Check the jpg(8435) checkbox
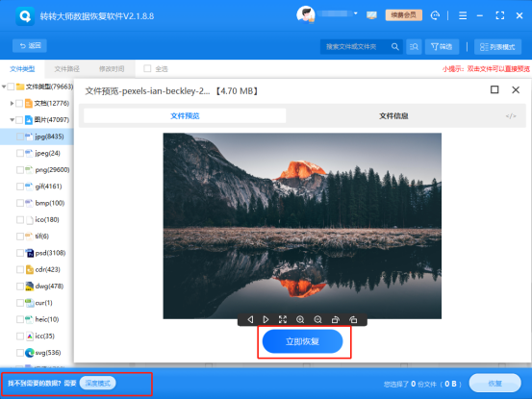 click(20, 137)
